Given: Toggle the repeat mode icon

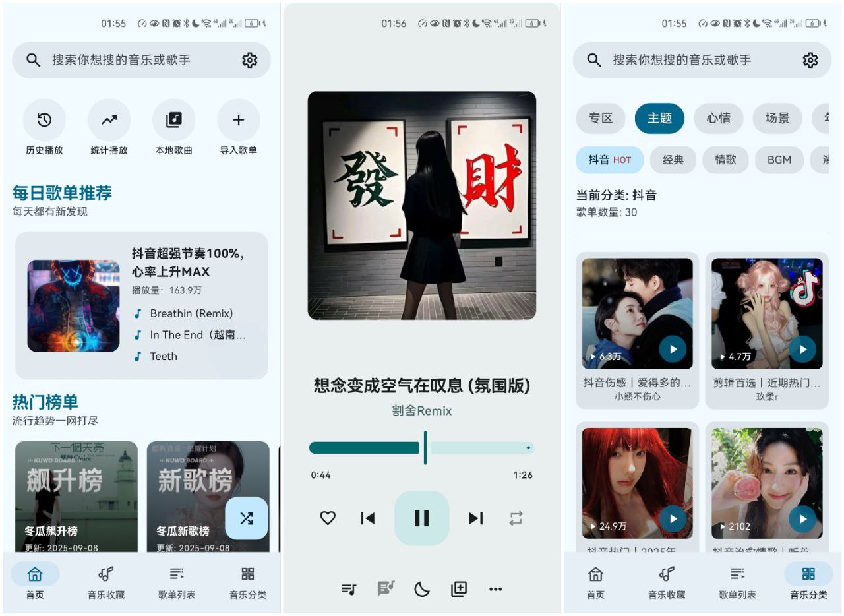Looking at the screenshot, I should point(516,518).
